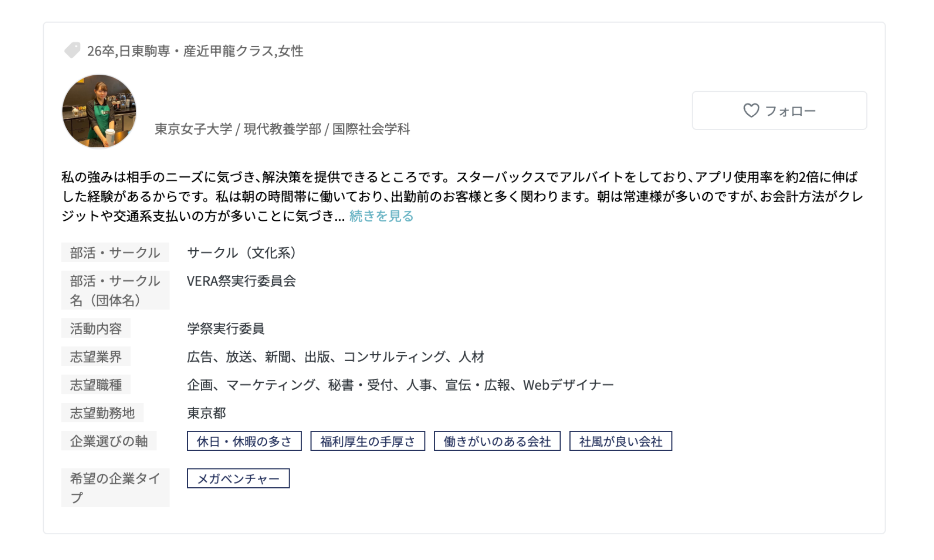Click the メガベンチャー company type tag
Screen dimensions: 934x560
(238, 478)
